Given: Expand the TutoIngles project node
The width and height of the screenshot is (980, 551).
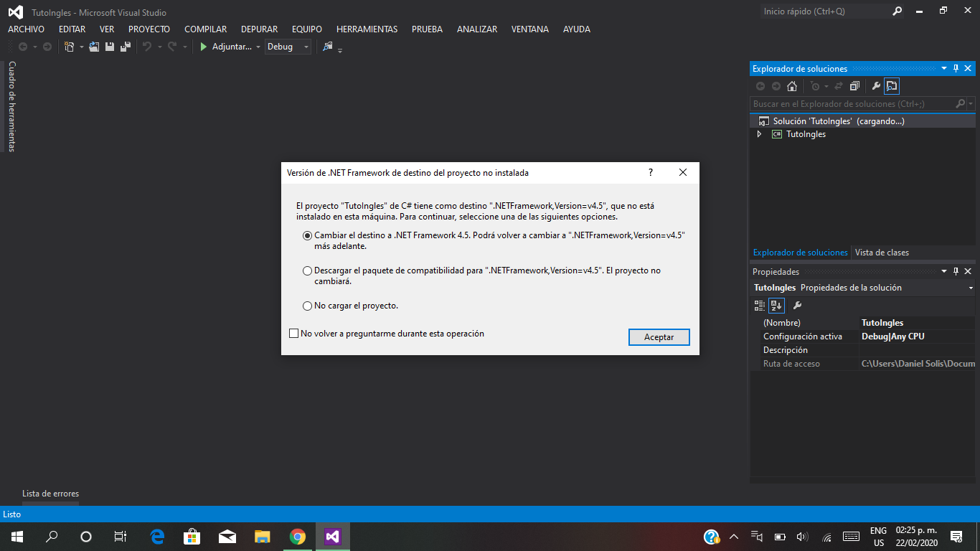Looking at the screenshot, I should pos(760,134).
